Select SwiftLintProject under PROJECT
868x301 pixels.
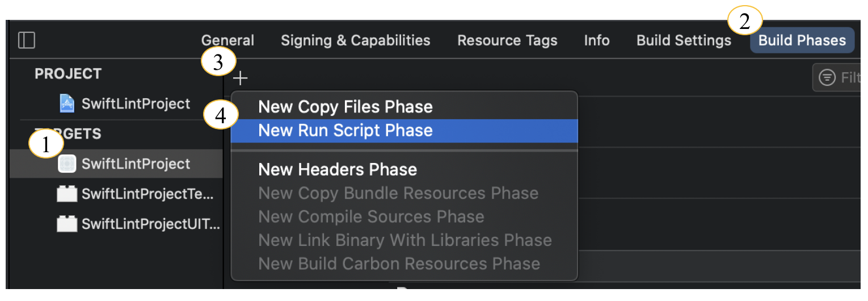coord(136,103)
